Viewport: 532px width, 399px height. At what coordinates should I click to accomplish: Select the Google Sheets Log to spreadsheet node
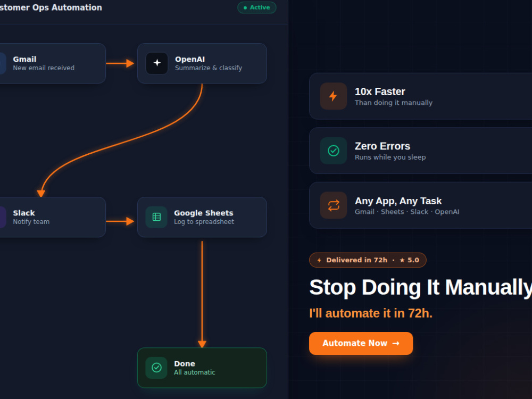pyautogui.click(x=202, y=217)
